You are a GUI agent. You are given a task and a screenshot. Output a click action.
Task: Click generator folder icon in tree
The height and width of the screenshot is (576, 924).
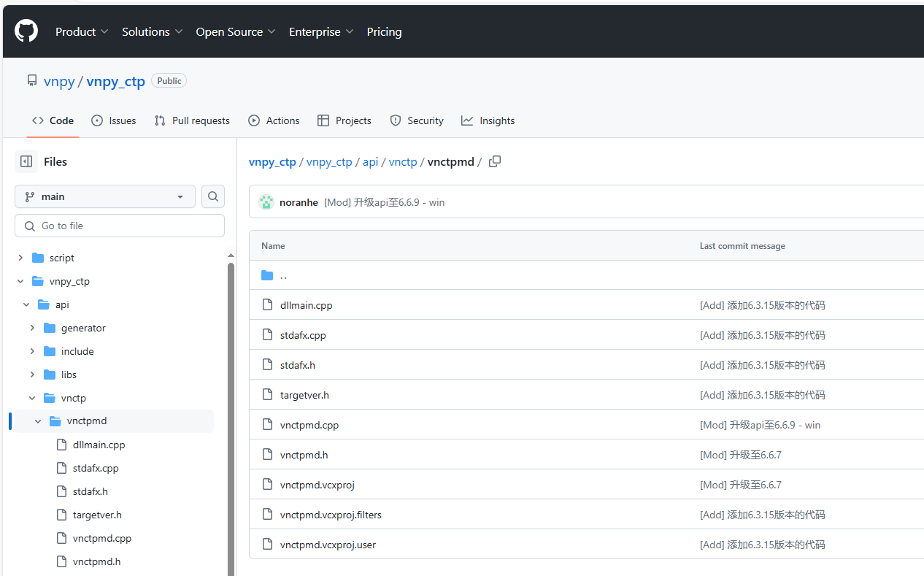click(50, 328)
